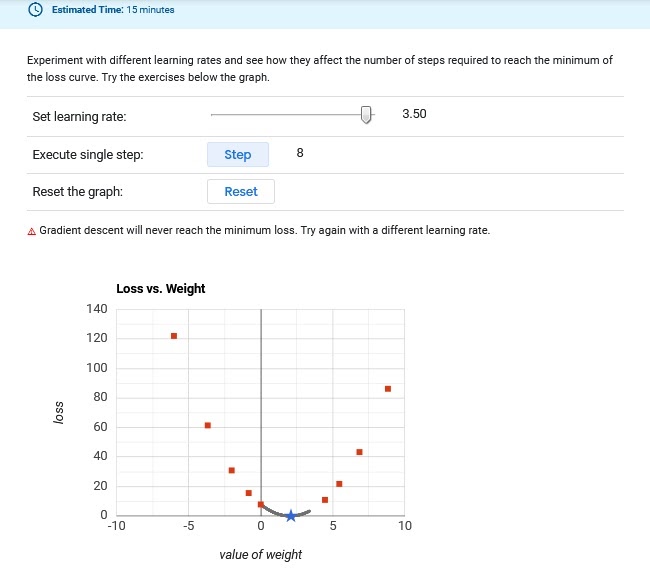
Task: Click the 'Set learning rate:' label
Action: tap(80, 117)
